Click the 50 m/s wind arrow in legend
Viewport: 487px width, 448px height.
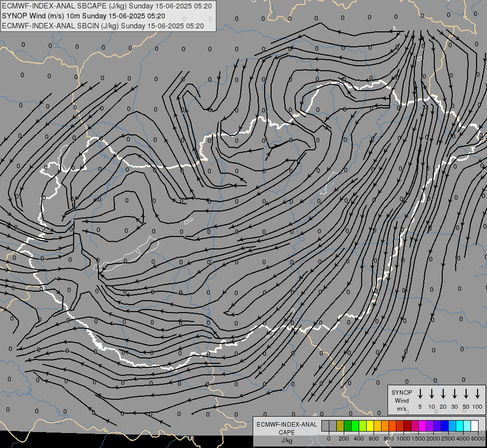click(466, 394)
